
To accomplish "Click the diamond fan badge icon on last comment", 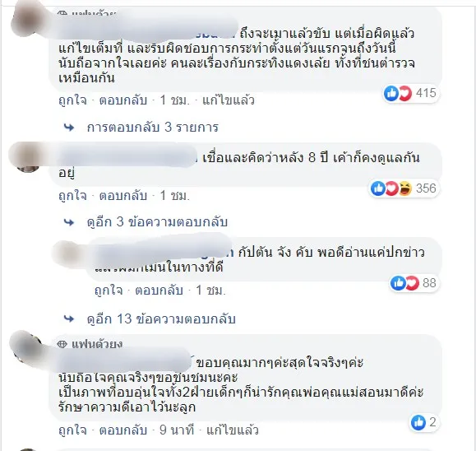I will coord(62,344).
